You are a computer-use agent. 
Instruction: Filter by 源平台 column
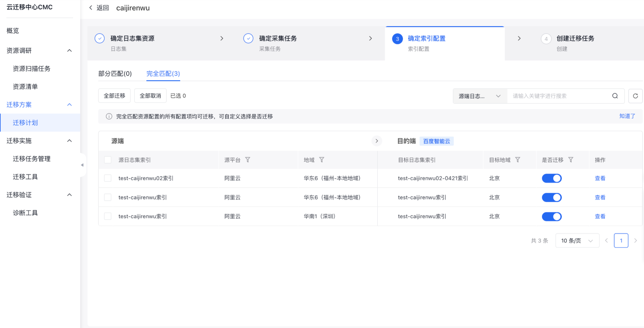click(248, 160)
